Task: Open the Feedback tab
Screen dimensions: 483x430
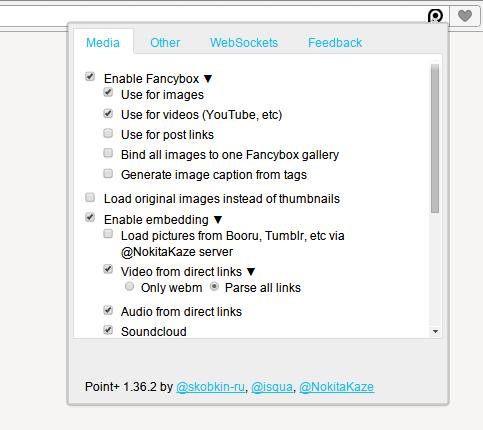Action: pos(335,43)
